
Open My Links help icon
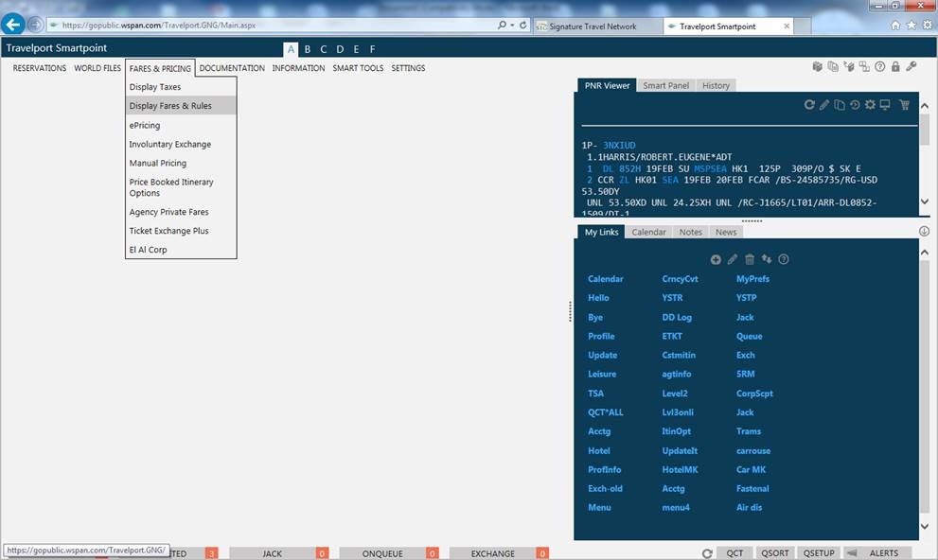[784, 259]
